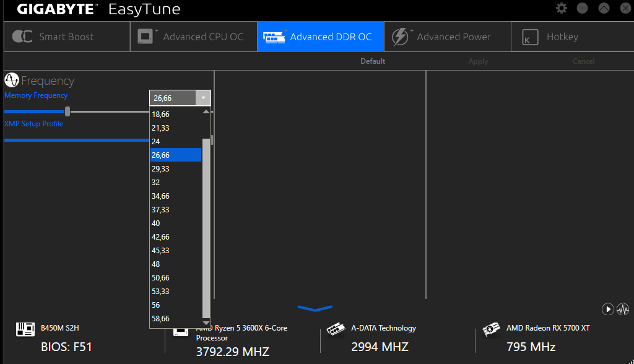Click the Apply button
Image resolution: width=634 pixels, height=364 pixels.
point(479,61)
